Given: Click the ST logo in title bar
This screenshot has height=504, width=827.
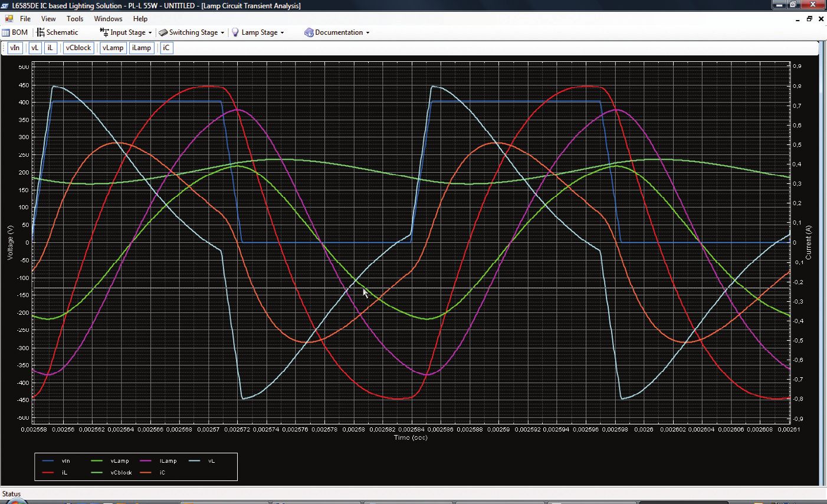Looking at the screenshot, I should pyautogui.click(x=5, y=5).
